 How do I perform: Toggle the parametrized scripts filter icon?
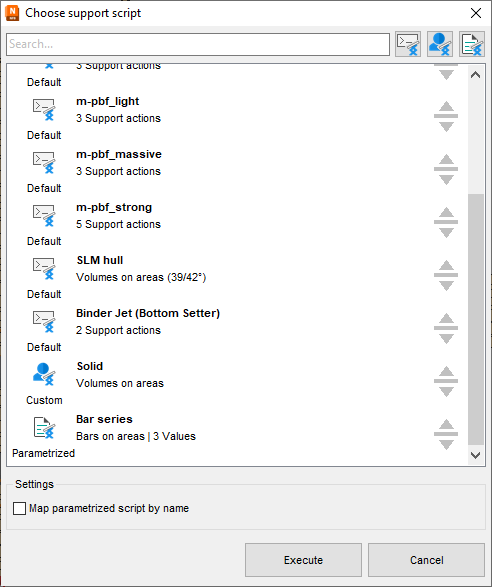tap(472, 44)
